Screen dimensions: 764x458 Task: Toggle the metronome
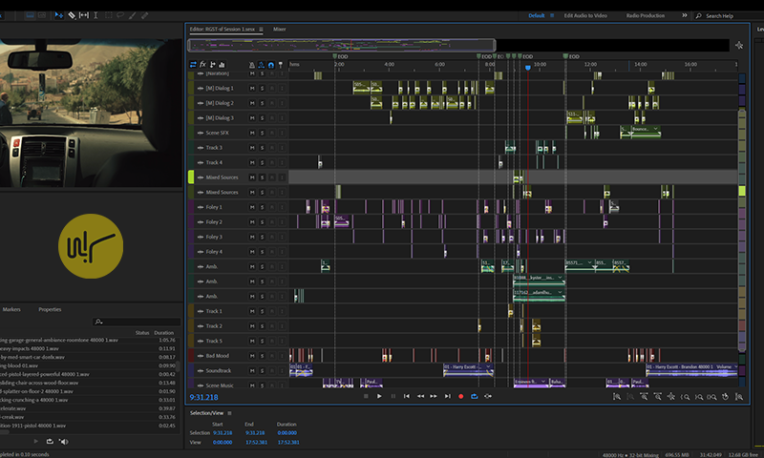coord(252,64)
